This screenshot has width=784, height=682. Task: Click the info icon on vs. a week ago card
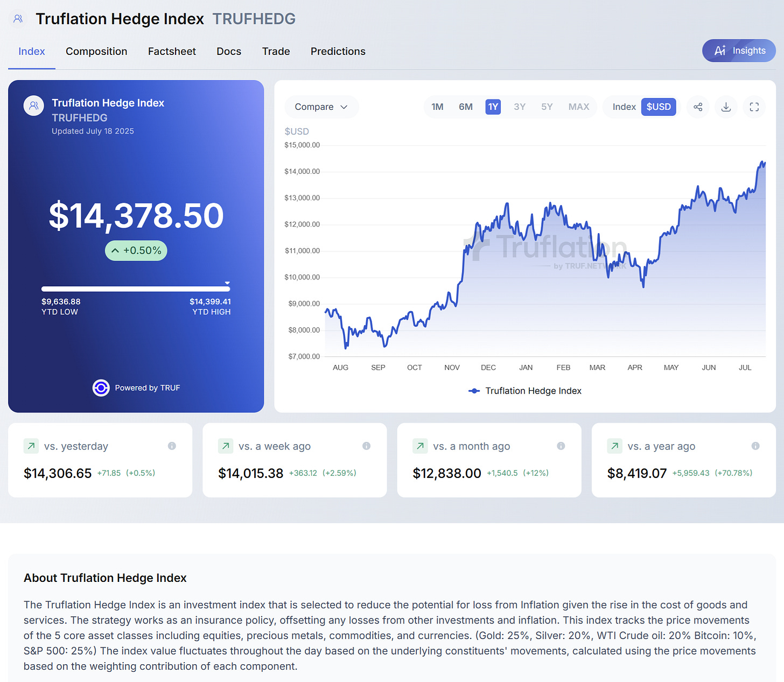[366, 446]
